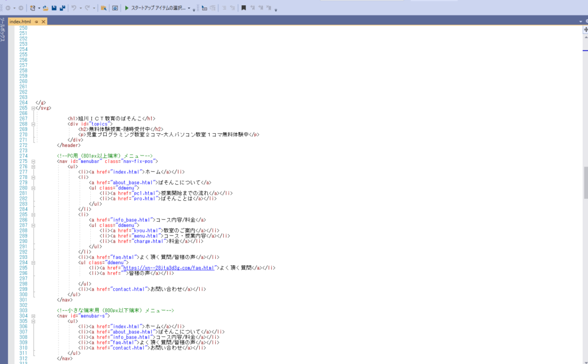The width and height of the screenshot is (588, 364).
Task: Click the Find in Files icon
Action: click(x=103, y=8)
